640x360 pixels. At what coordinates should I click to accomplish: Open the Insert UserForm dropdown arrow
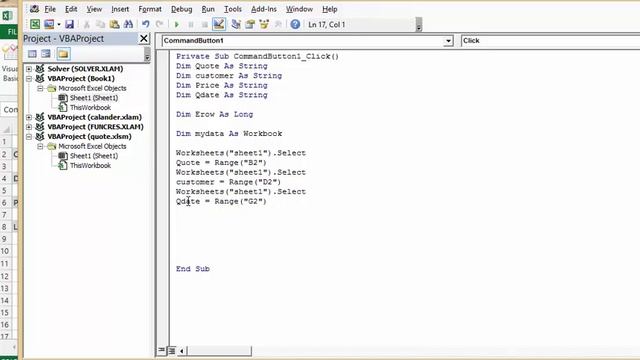[x=59, y=24]
